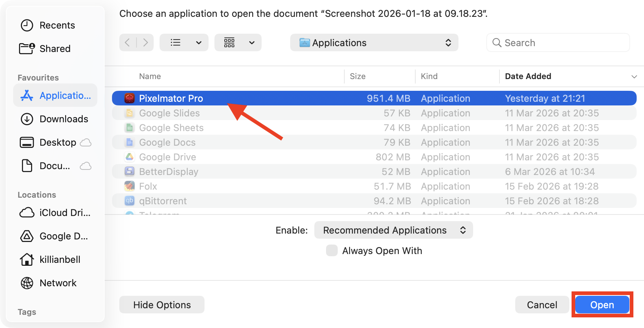644x328 pixels.
Task: Sort by the Name column header
Action: click(x=150, y=76)
